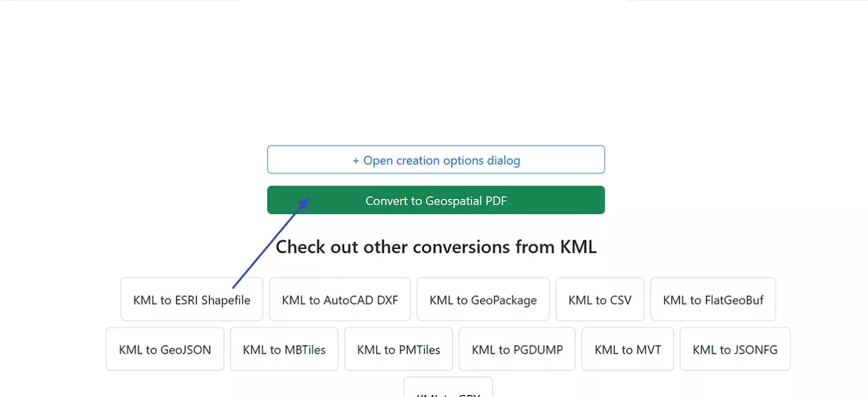Choose KML to AutoCAD DXF conversion

click(x=339, y=299)
